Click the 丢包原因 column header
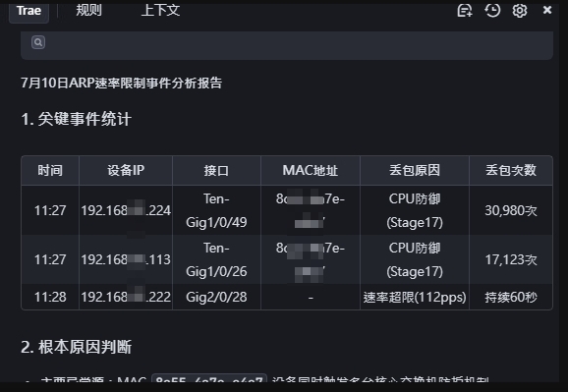This screenshot has height=392, width=568. click(x=415, y=170)
